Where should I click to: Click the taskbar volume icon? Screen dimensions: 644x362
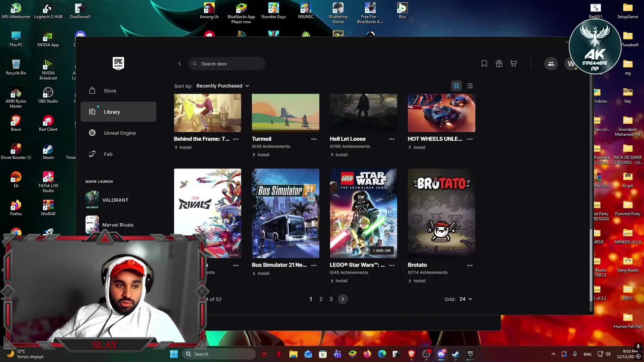[x=608, y=354]
